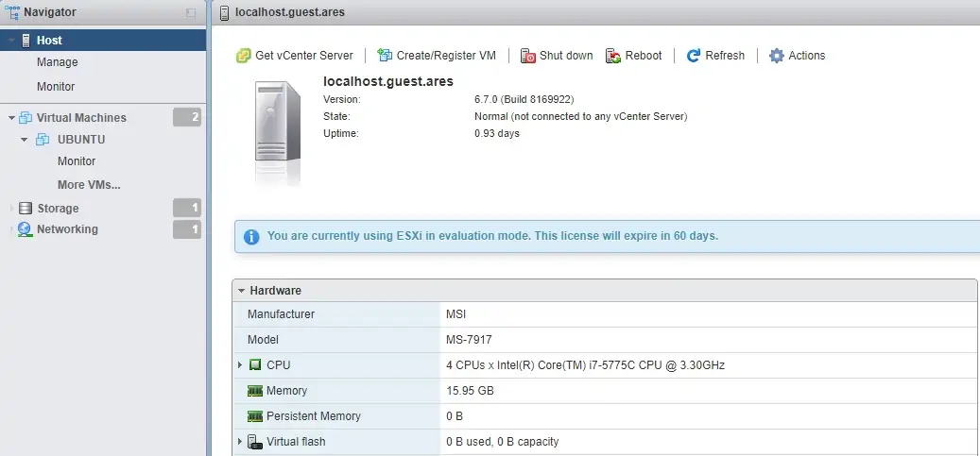Viewport: 980px width, 456px height.
Task: Collapse the Virtual Machines tree node
Action: (x=12, y=117)
